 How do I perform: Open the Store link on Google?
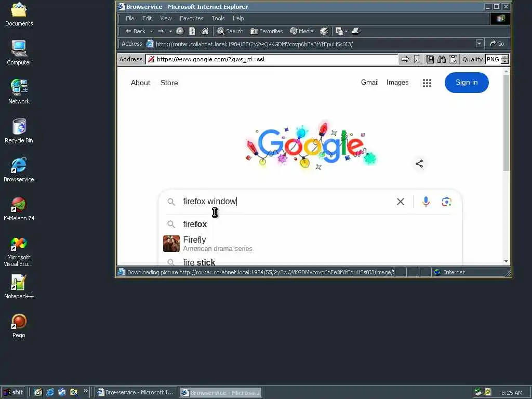(x=169, y=83)
